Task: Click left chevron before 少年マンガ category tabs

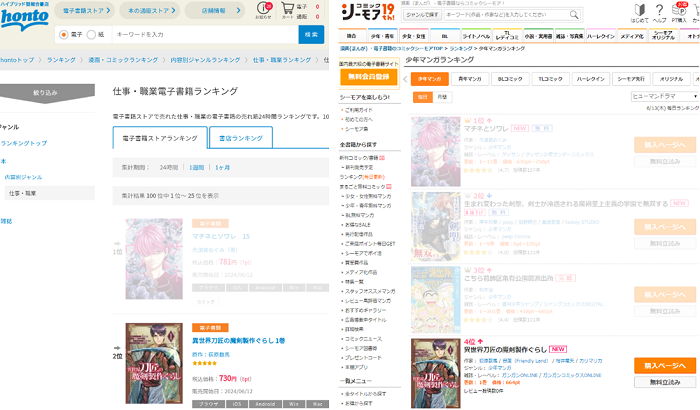Action: pyautogui.click(x=405, y=79)
